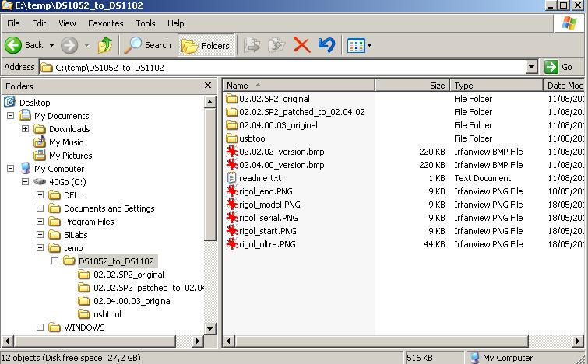The image size is (588, 364).
Task: Click the red Delete toolbar icon
Action: 301,45
